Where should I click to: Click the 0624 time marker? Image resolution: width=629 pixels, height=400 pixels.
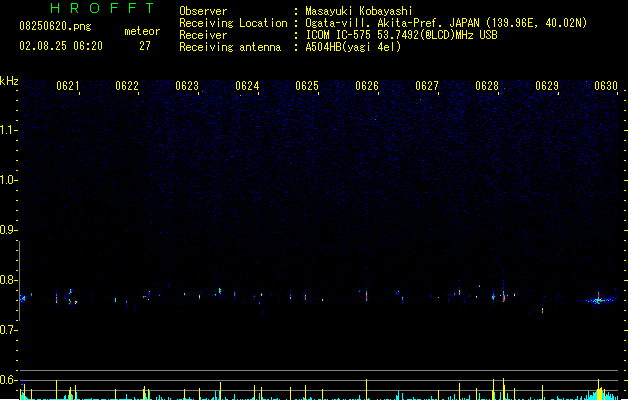247,86
